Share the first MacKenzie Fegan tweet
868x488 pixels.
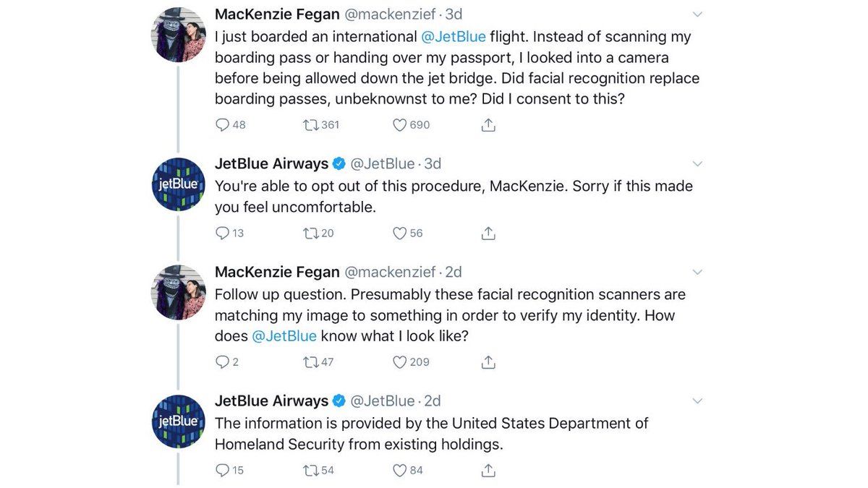coord(488,125)
